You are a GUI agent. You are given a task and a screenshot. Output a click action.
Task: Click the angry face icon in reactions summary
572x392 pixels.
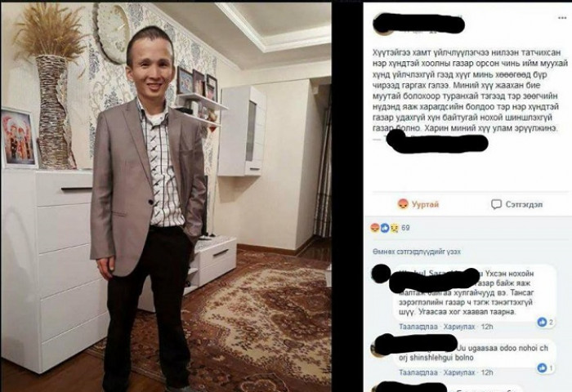(x=375, y=228)
